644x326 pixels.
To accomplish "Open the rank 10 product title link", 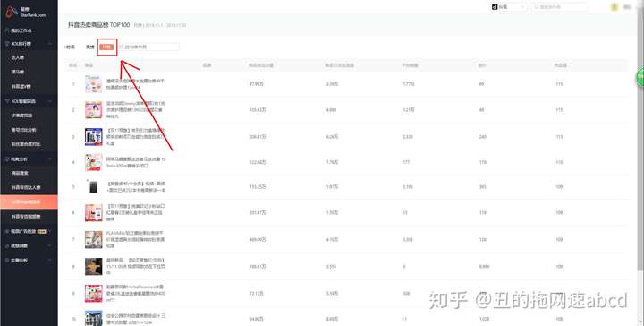I will coord(136,319).
